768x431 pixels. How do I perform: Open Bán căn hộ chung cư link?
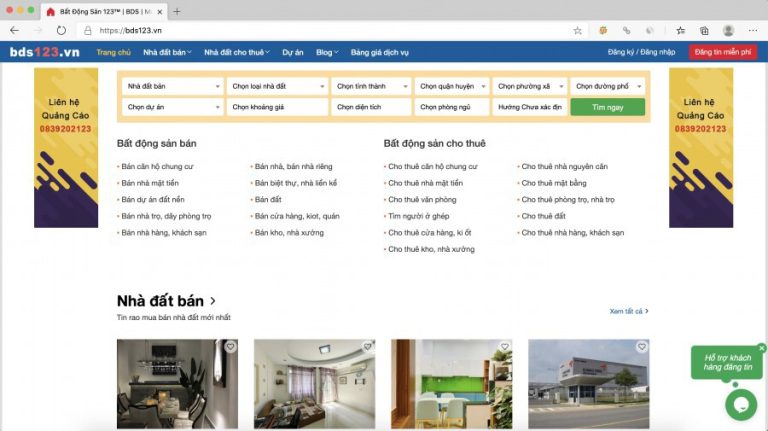(157, 167)
